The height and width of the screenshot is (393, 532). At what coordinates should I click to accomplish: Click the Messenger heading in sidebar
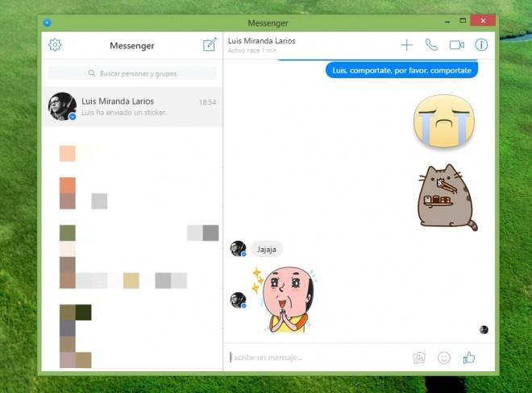(132, 45)
